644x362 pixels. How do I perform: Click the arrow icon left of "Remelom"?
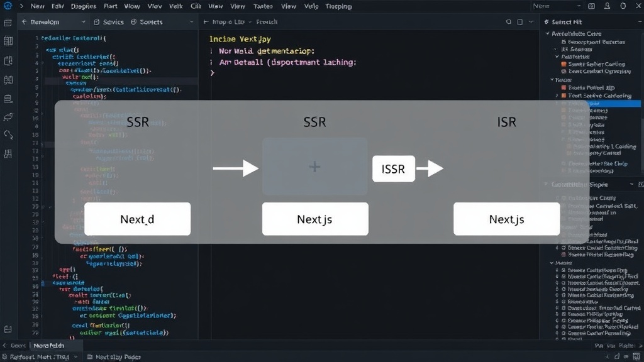pyautogui.click(x=25, y=22)
